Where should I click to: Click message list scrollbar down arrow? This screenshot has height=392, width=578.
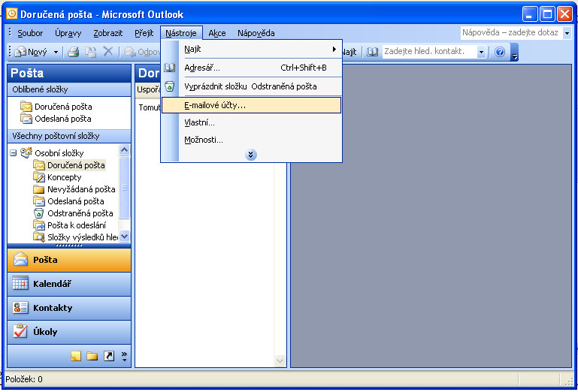click(280, 361)
